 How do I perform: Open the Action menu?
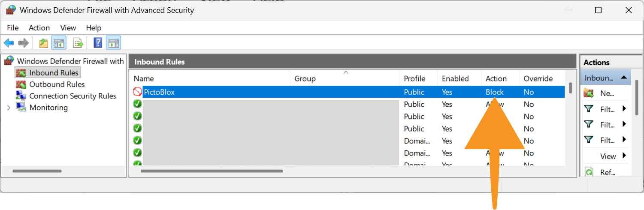coord(39,28)
